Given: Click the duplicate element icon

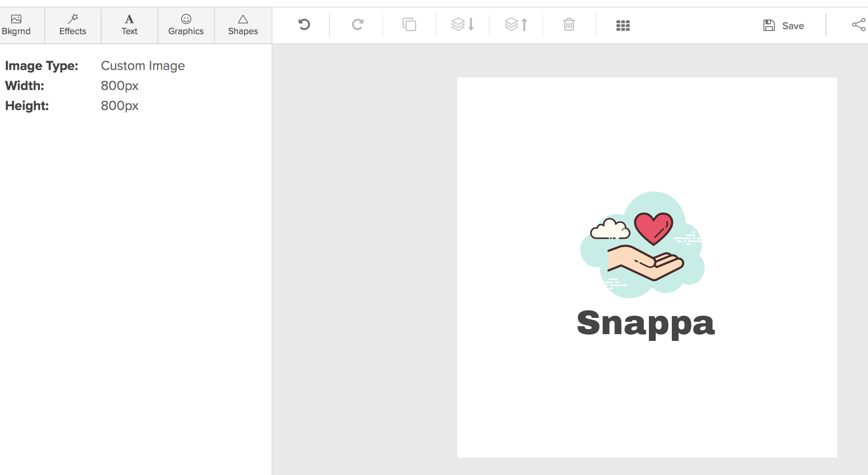Looking at the screenshot, I should coord(409,25).
